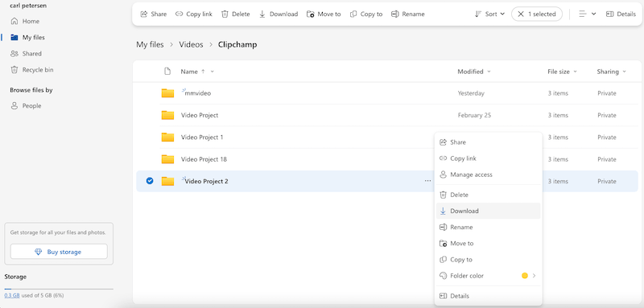Click Private sharing status for Video Project 18
Screen dimensions: 644x308
click(607, 159)
